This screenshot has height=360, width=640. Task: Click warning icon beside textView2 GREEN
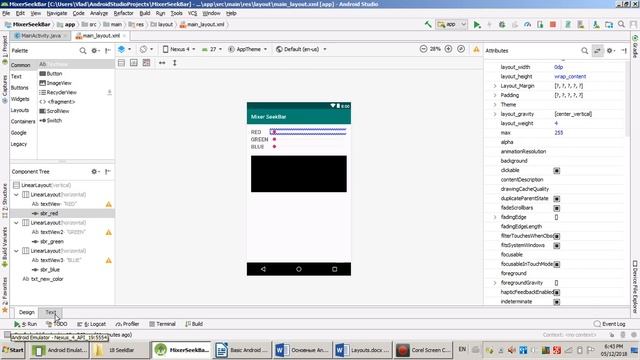[x=109, y=232]
